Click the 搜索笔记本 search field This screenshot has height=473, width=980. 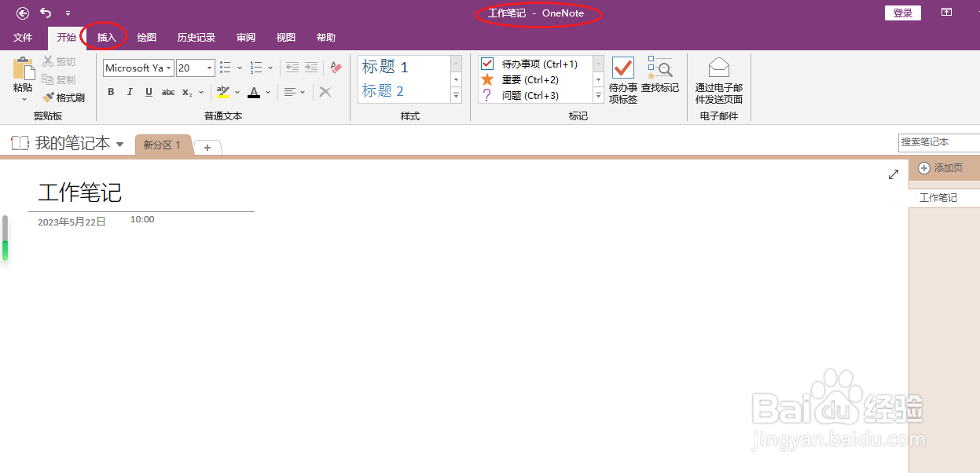pos(939,142)
